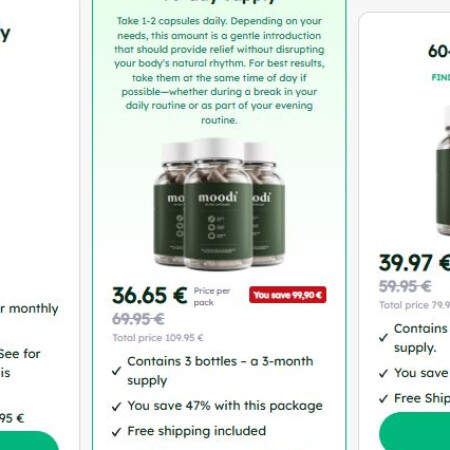450x450 pixels.
Task: Click the 'Free shipping included' text
Action: (197, 431)
